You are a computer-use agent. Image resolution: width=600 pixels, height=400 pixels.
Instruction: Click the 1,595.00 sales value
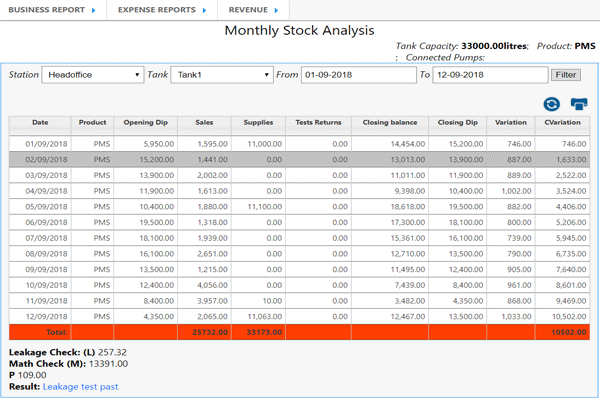[213, 144]
